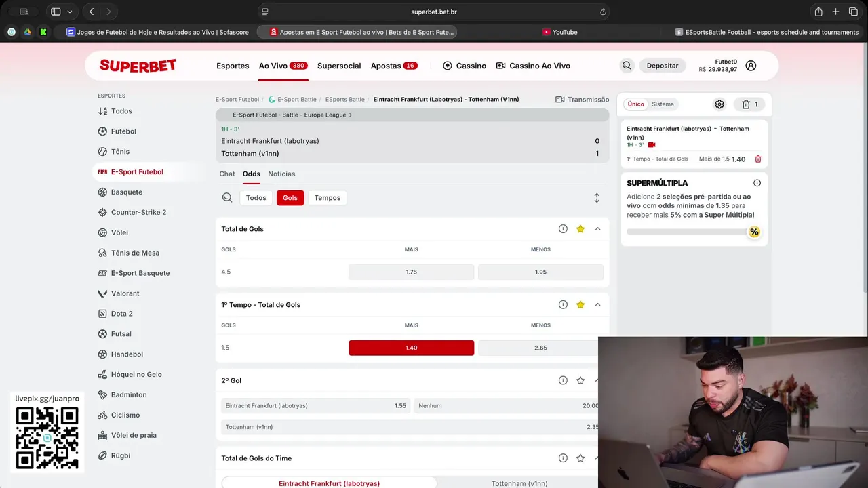Expand Europa League breadcrumb chevron

coord(351,115)
